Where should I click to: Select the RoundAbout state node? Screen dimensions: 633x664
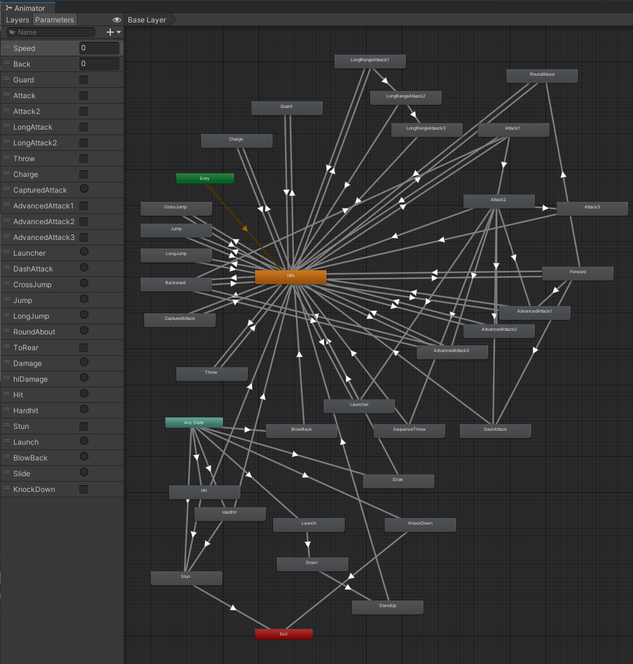pyautogui.click(x=542, y=76)
